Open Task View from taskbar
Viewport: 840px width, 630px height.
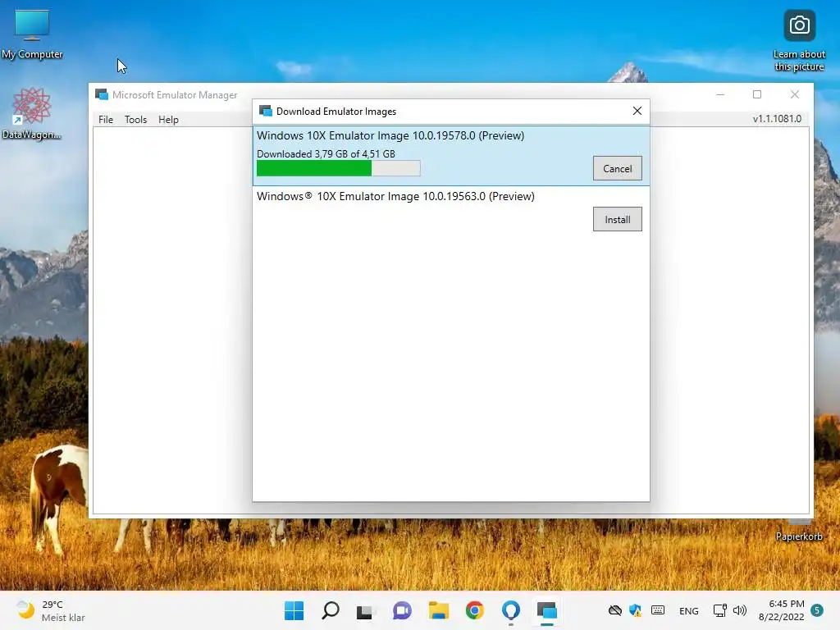[365, 610]
